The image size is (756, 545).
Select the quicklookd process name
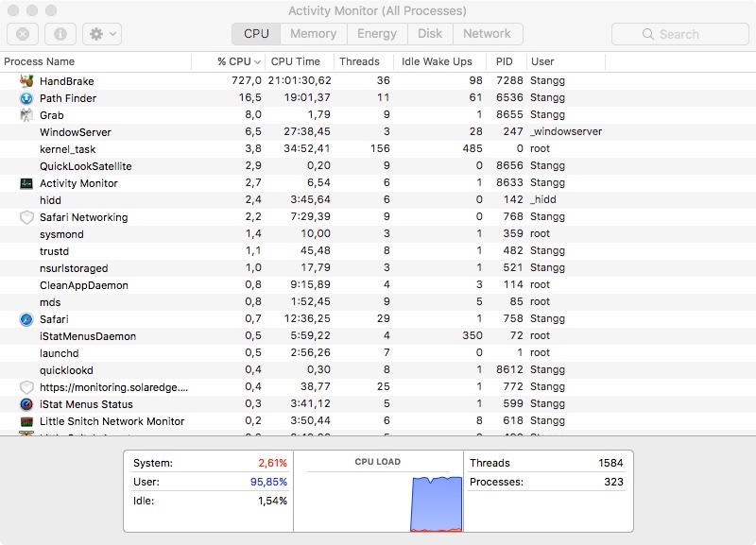click(x=66, y=370)
